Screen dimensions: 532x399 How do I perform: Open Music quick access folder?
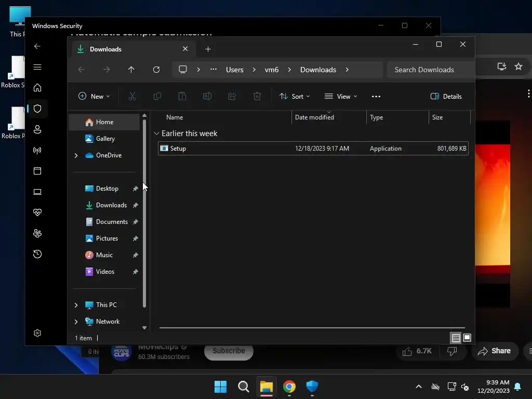tap(104, 255)
